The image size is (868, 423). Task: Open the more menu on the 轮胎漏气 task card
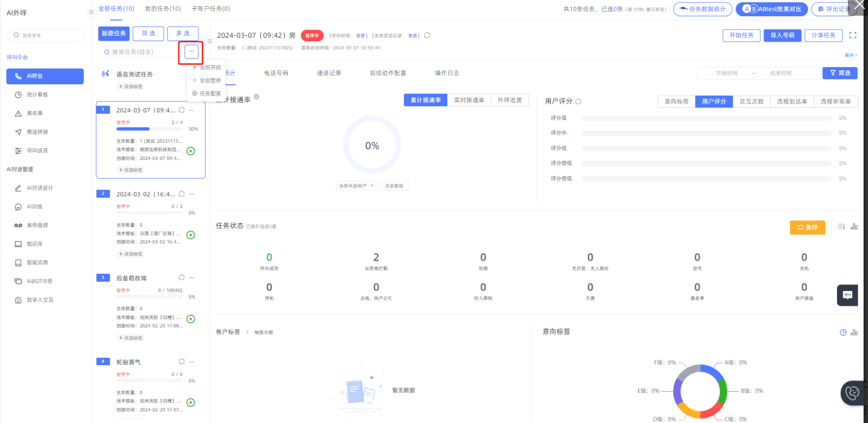coord(191,362)
